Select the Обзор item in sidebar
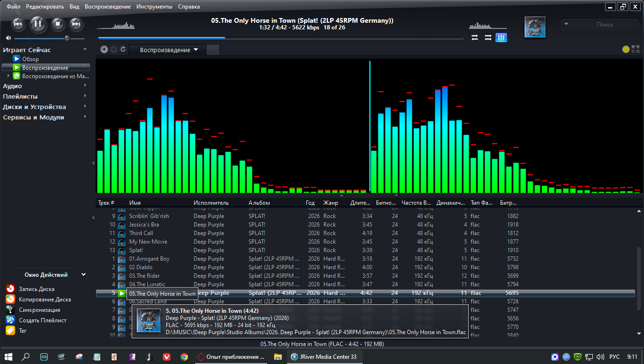Viewport: 644px width, 364px height. click(30, 59)
